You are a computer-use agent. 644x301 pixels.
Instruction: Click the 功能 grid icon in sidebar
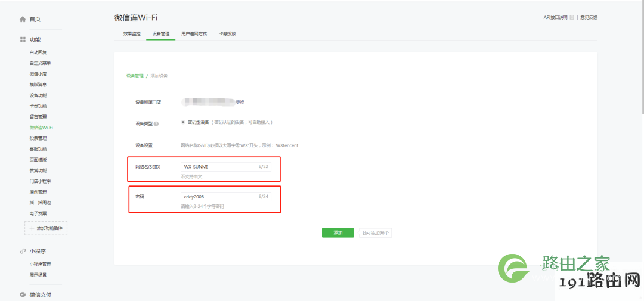point(23,39)
